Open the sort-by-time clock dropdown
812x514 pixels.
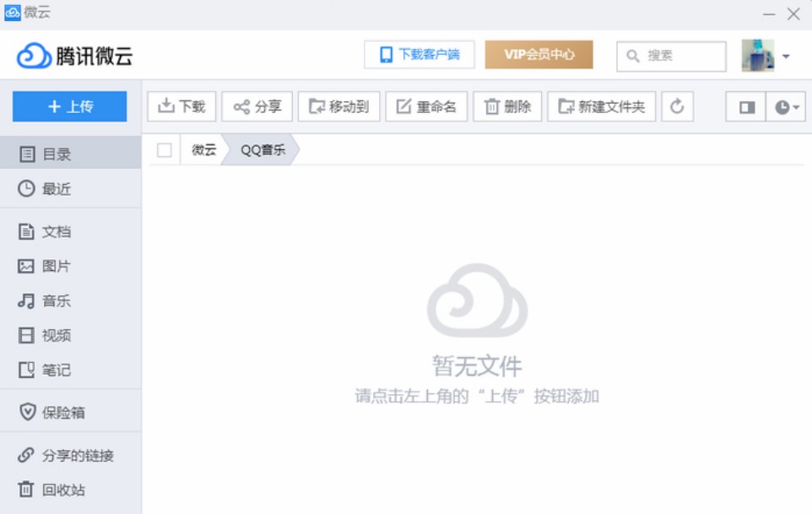point(786,107)
